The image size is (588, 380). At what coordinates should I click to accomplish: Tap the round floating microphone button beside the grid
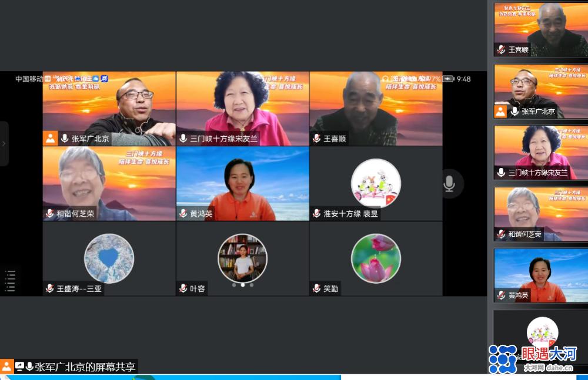449,184
